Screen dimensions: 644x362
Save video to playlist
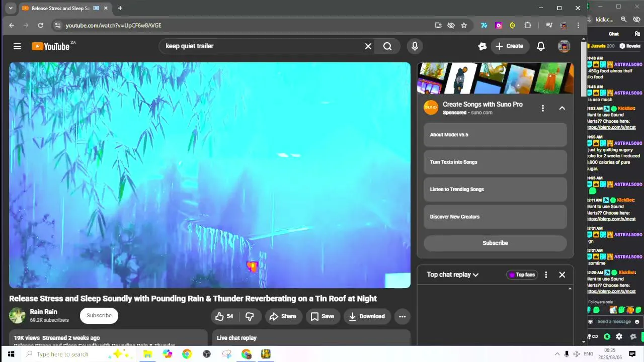coord(322,316)
